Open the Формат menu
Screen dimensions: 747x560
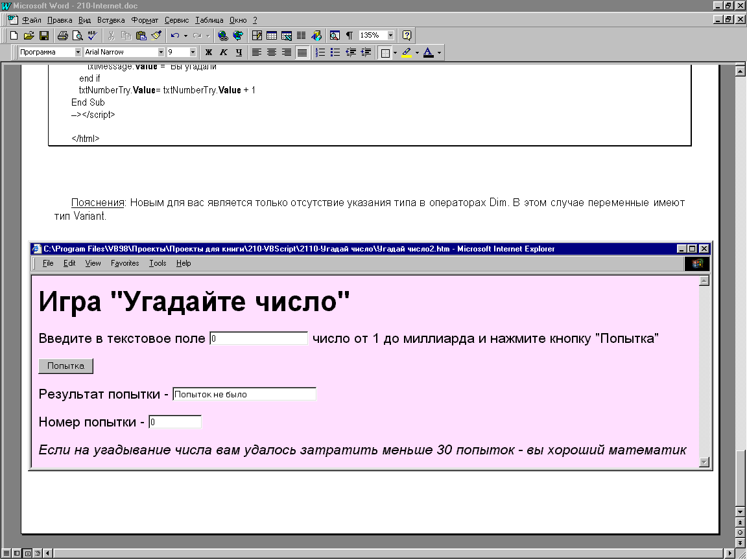pos(145,20)
